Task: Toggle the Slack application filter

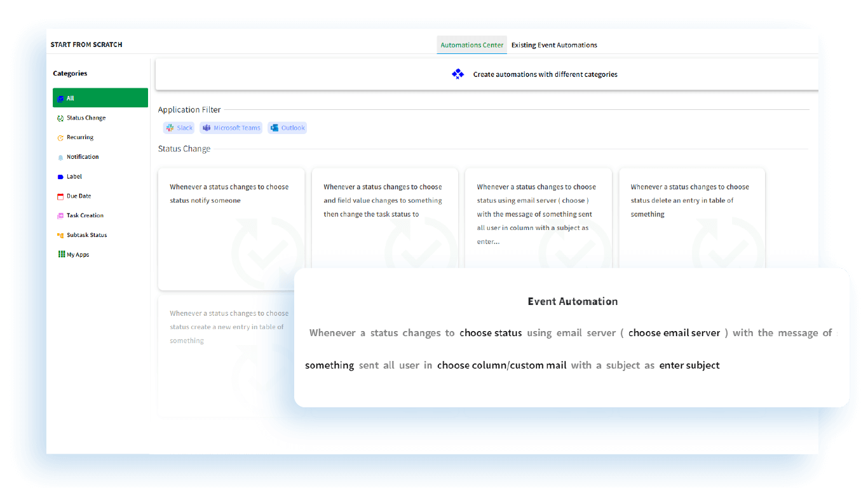Action: click(x=179, y=128)
